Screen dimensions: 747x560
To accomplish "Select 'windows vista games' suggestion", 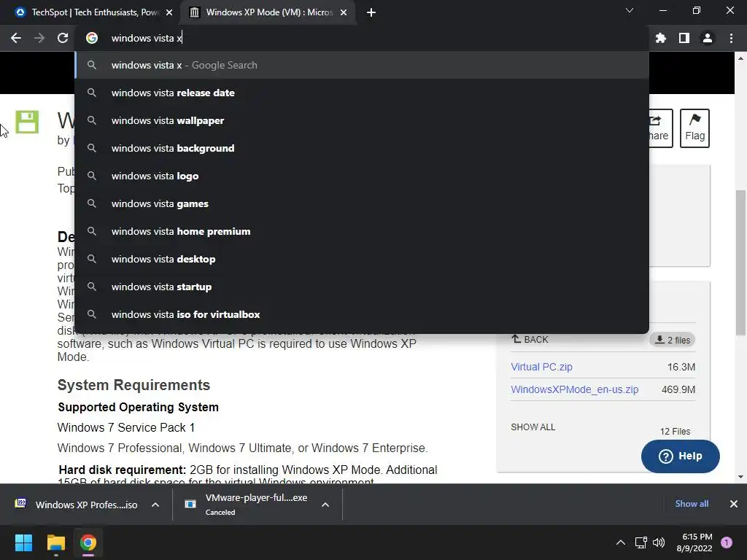I will (x=362, y=203).
